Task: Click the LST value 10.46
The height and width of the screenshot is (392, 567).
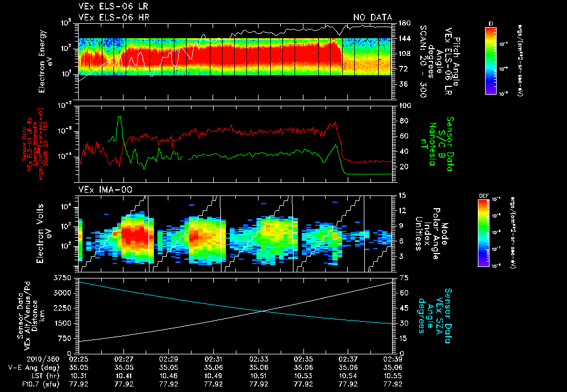Action: (x=168, y=376)
